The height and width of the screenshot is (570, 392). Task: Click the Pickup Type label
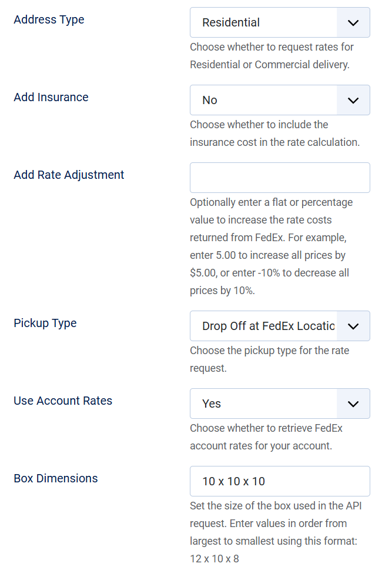tap(45, 323)
